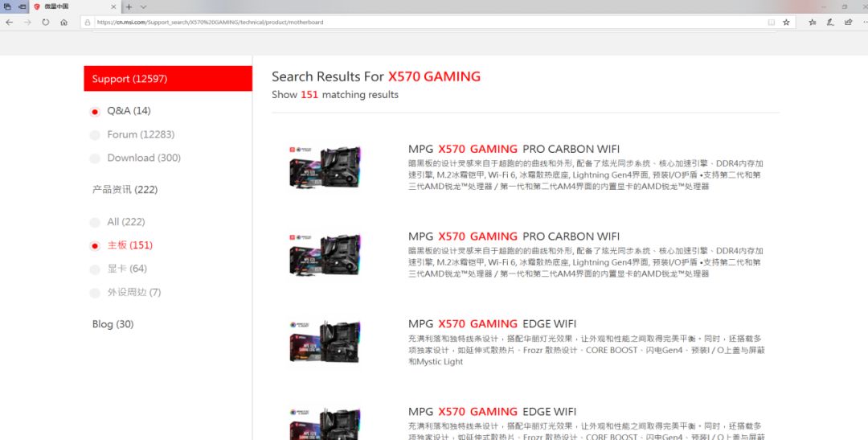This screenshot has height=440, width=868.
Task: Click the address bar URL
Action: [211, 23]
